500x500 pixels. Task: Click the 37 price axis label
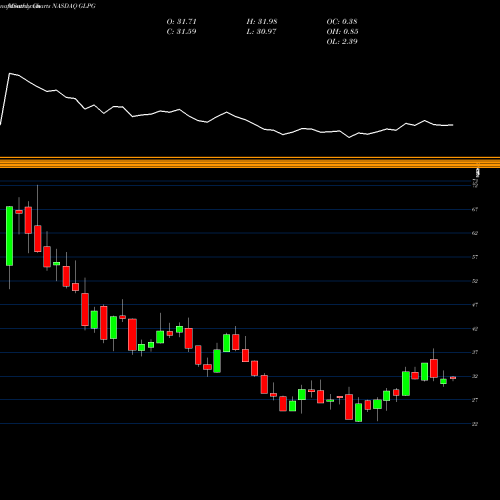(475, 352)
